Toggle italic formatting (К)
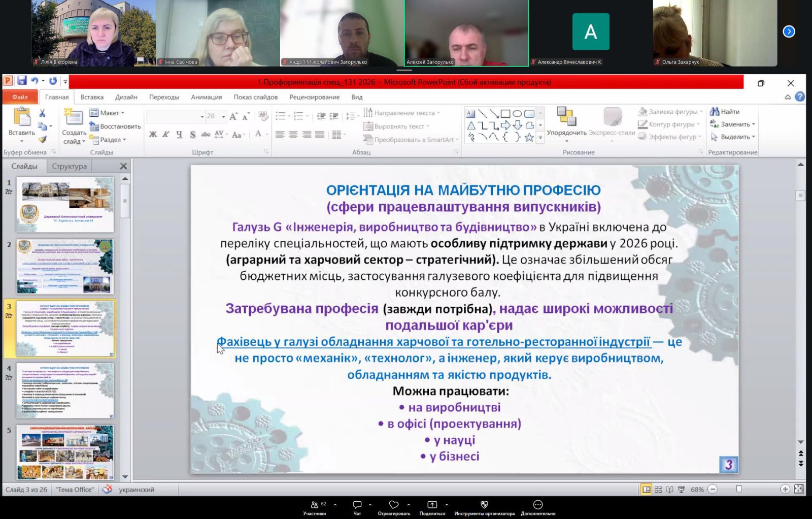Image resolution: width=812 pixels, height=519 pixels. click(166, 135)
